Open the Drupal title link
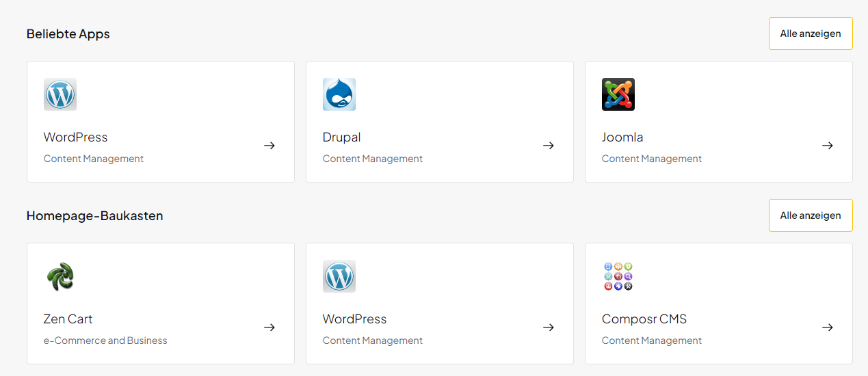Viewport: 868px width, 376px height. [x=342, y=137]
